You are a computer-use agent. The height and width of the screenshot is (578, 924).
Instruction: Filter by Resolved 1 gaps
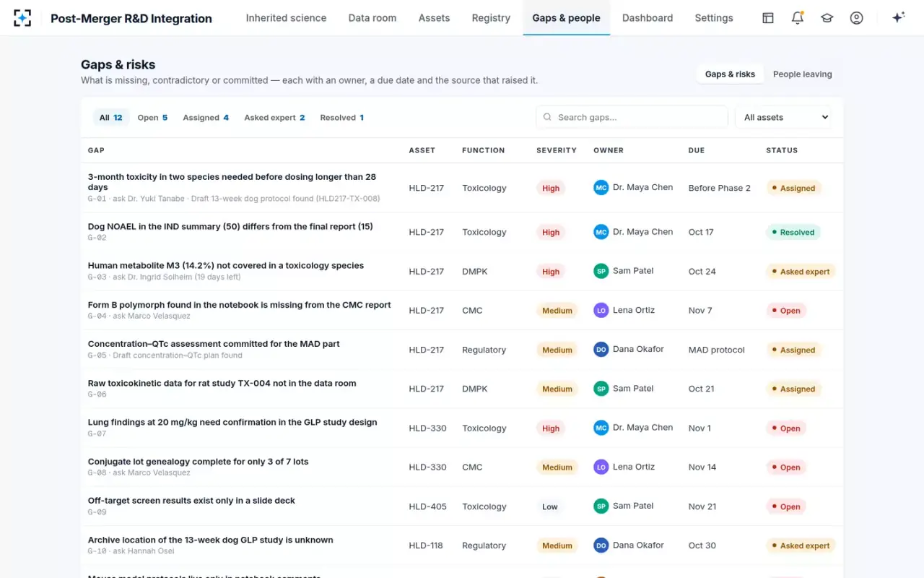click(341, 118)
